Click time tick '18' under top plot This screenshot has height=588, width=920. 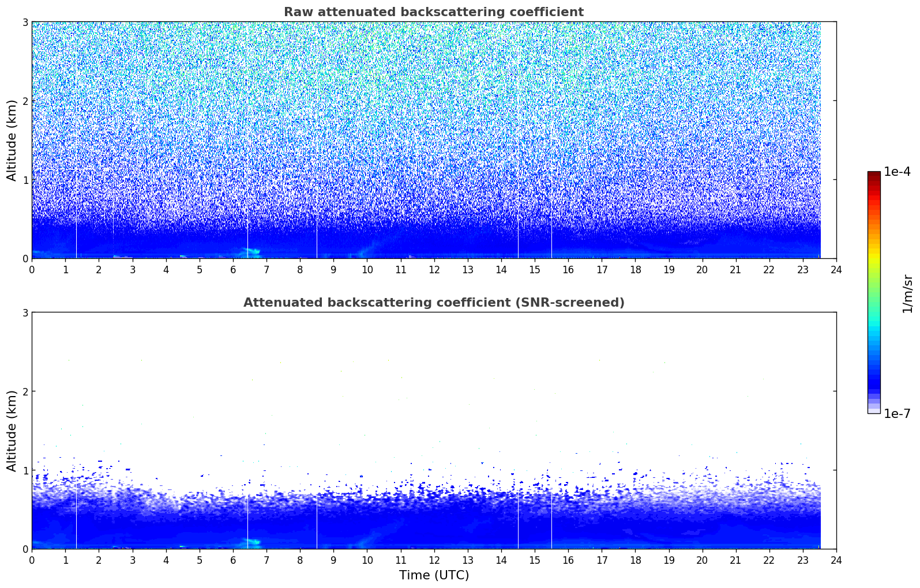(635, 269)
